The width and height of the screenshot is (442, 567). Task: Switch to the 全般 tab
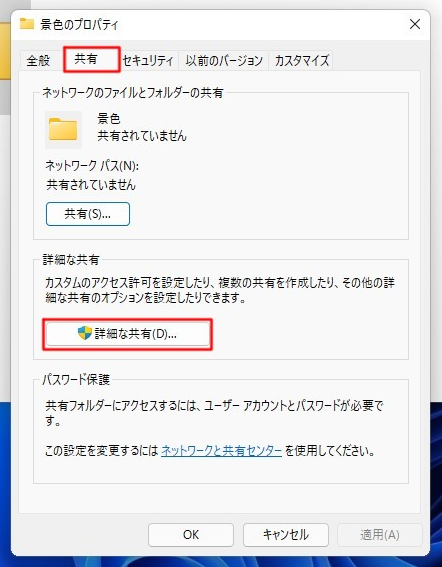click(38, 60)
